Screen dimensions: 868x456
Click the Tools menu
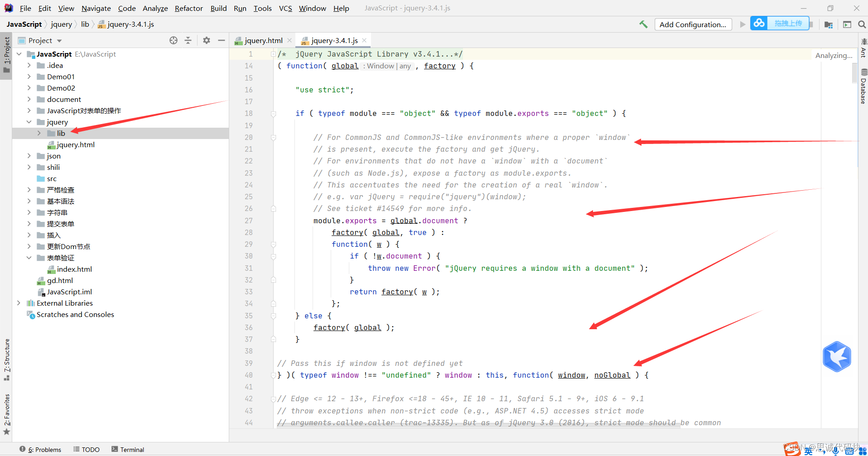(262, 8)
